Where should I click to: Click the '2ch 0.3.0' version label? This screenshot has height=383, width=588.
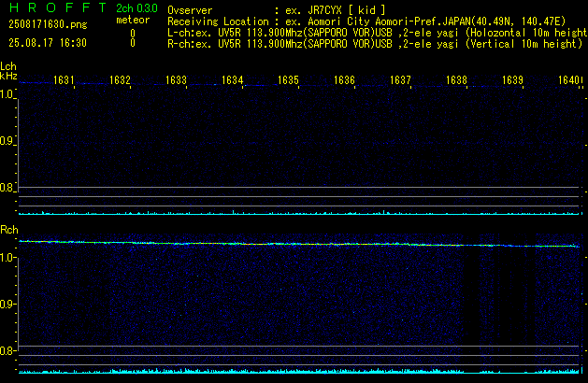(136, 7)
